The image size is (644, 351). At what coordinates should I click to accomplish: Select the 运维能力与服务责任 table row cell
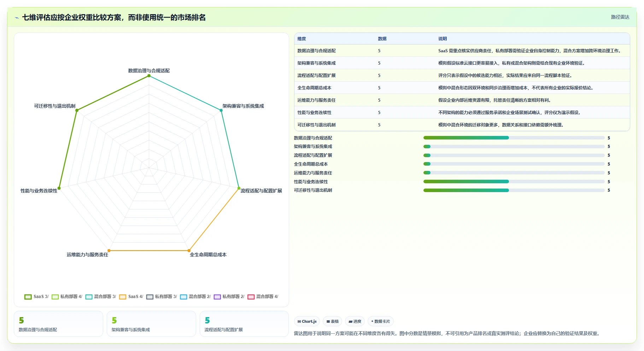tap(316, 100)
